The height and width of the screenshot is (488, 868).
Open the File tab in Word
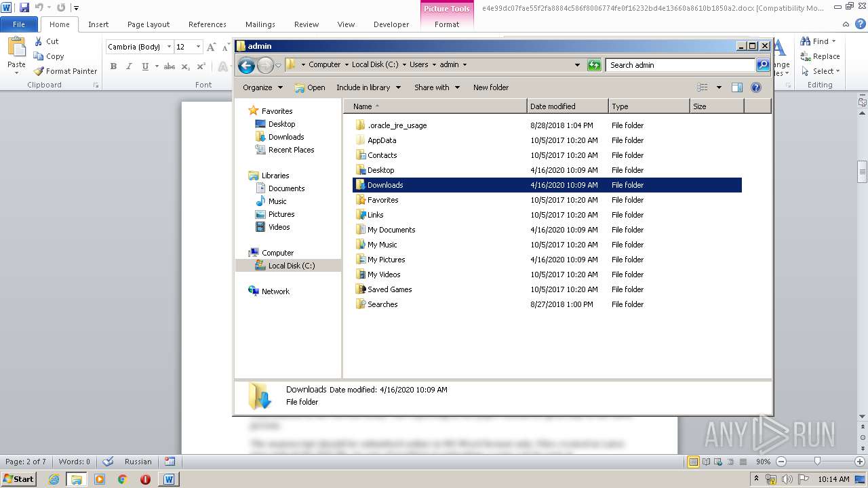coord(19,24)
